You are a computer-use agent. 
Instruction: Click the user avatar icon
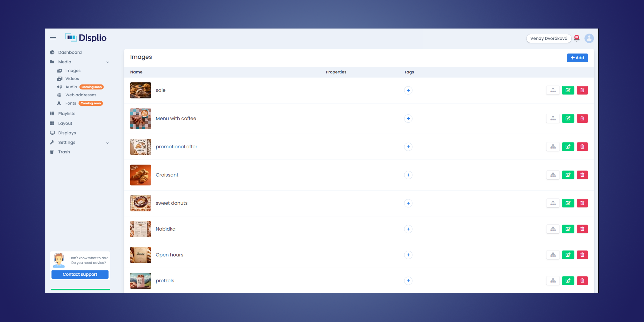pos(589,38)
